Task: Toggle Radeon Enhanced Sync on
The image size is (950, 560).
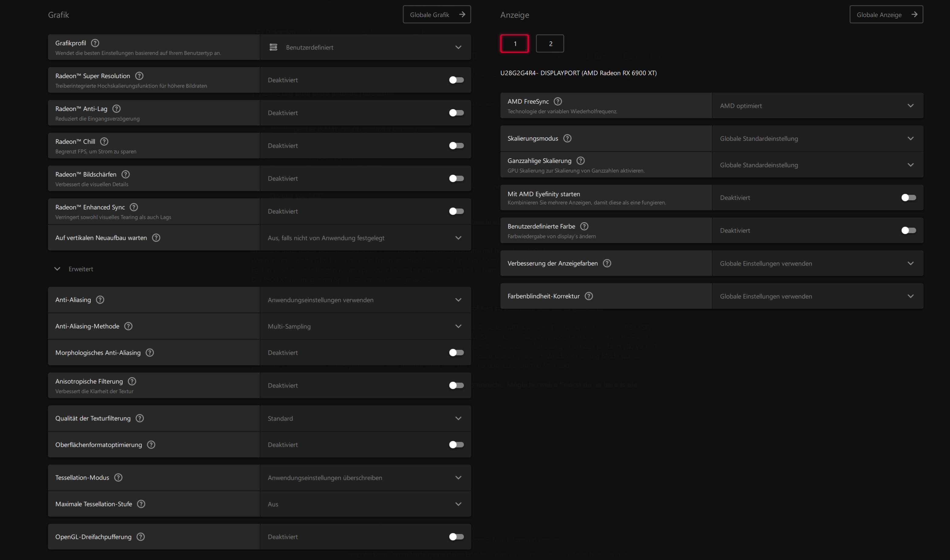Action: (456, 211)
